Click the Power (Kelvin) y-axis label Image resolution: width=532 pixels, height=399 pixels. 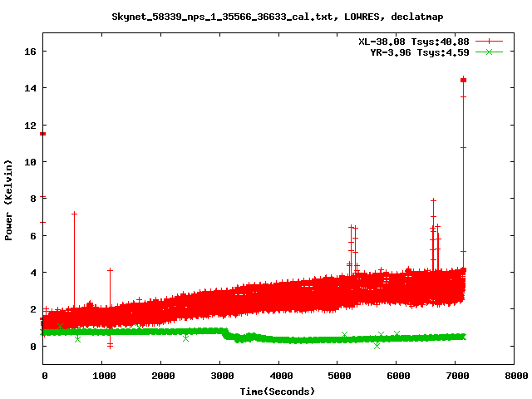(x=9, y=199)
